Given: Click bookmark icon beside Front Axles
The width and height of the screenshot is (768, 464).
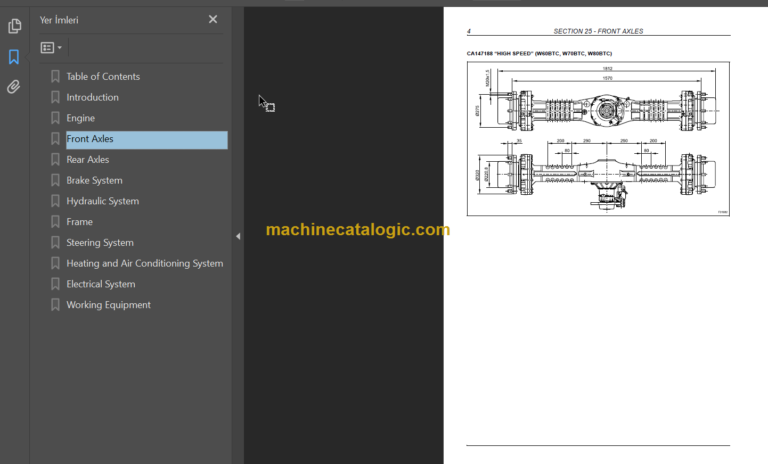Looking at the screenshot, I should pos(55,139).
